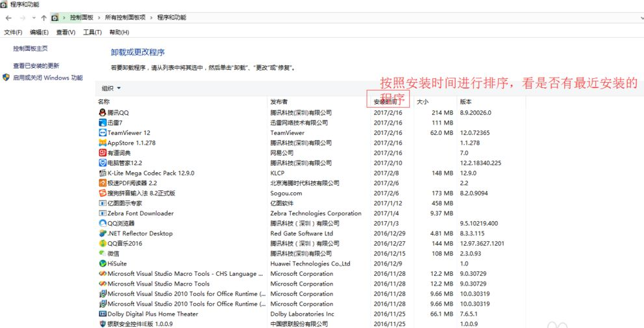Click the K-Lite Mega Codec Pack icon
The image size is (644, 328).
tap(103, 173)
